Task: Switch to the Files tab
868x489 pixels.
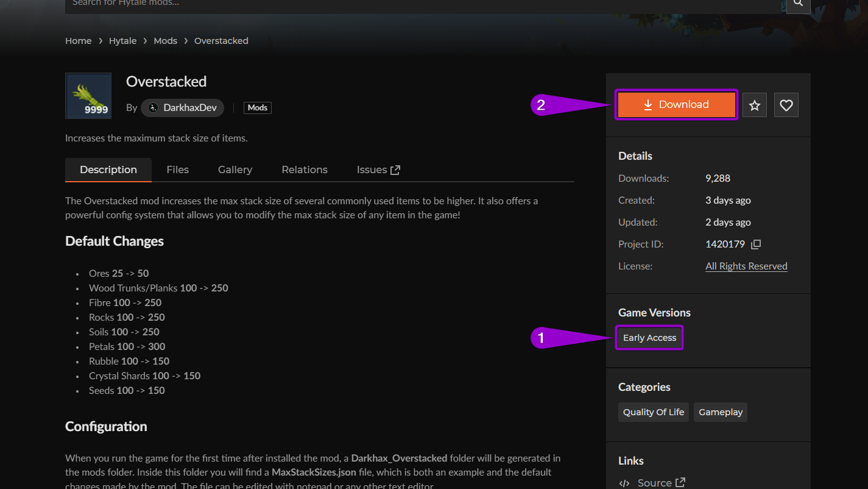Action: [177, 169]
